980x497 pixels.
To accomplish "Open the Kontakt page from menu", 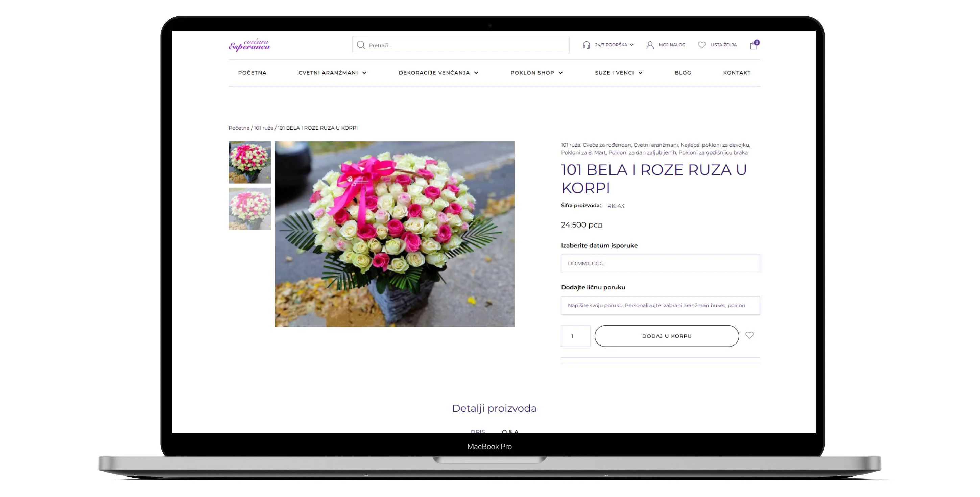I will click(737, 73).
